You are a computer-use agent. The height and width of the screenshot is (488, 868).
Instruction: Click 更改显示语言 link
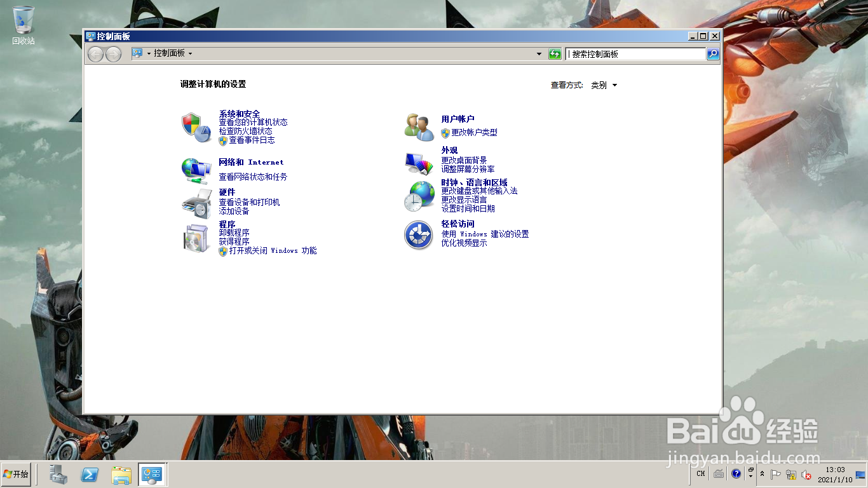464,200
